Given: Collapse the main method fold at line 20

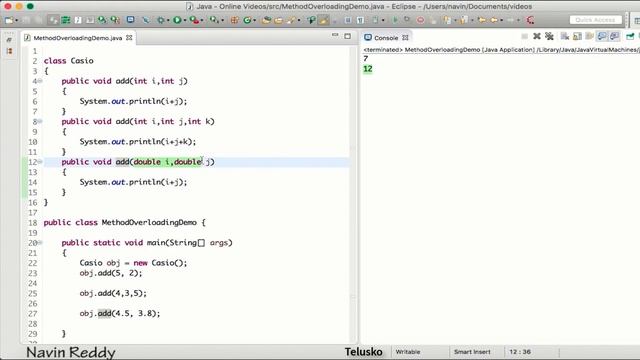Looking at the screenshot, I should tap(40, 242).
